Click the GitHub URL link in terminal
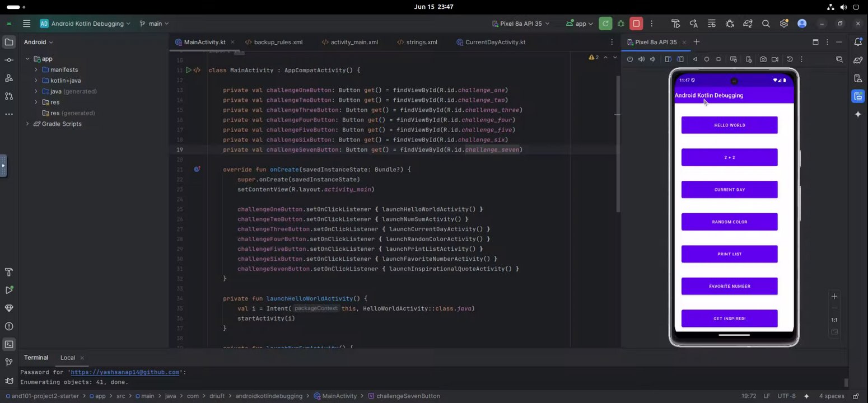This screenshot has width=868, height=403. (x=125, y=372)
